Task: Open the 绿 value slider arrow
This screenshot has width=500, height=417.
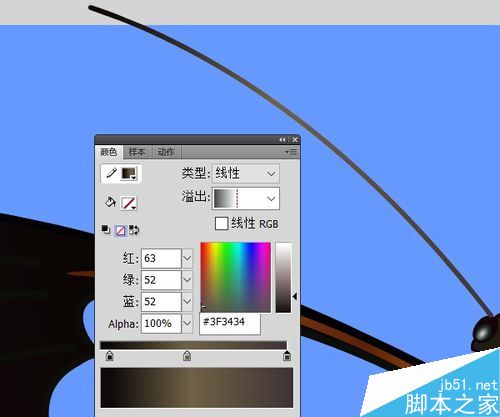Action: click(187, 280)
